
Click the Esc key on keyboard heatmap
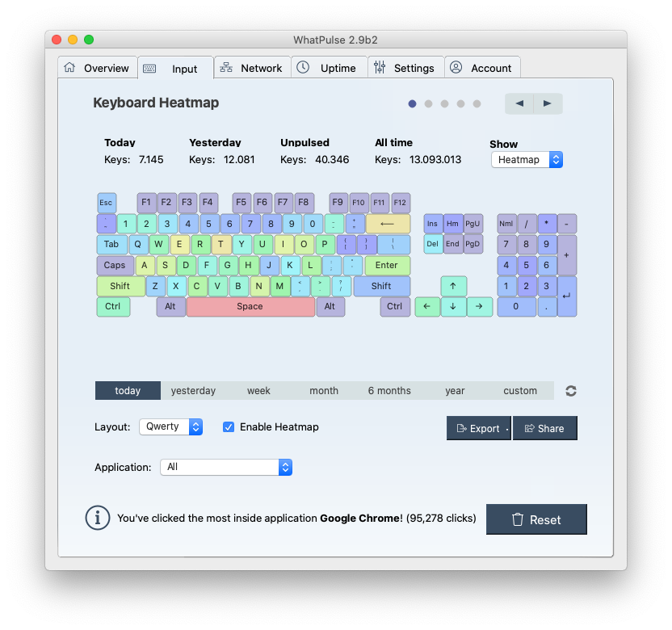point(106,203)
